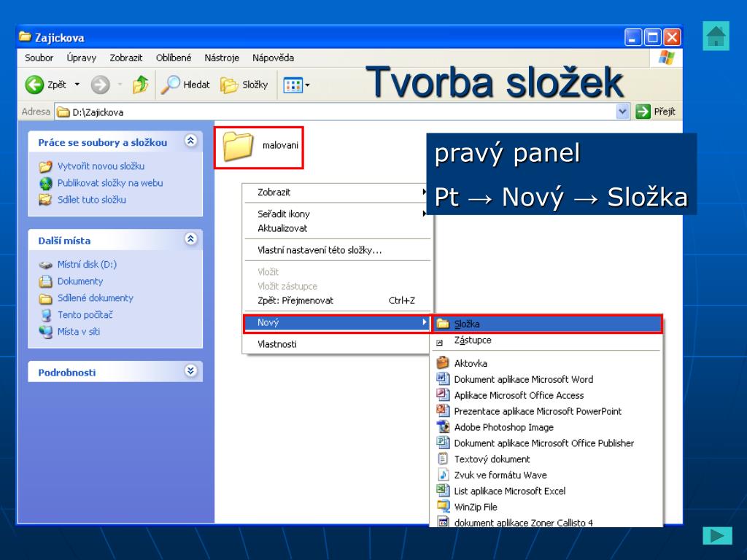Select Složka in the Nový submenu
Screen dimensions: 747x560
point(548,324)
